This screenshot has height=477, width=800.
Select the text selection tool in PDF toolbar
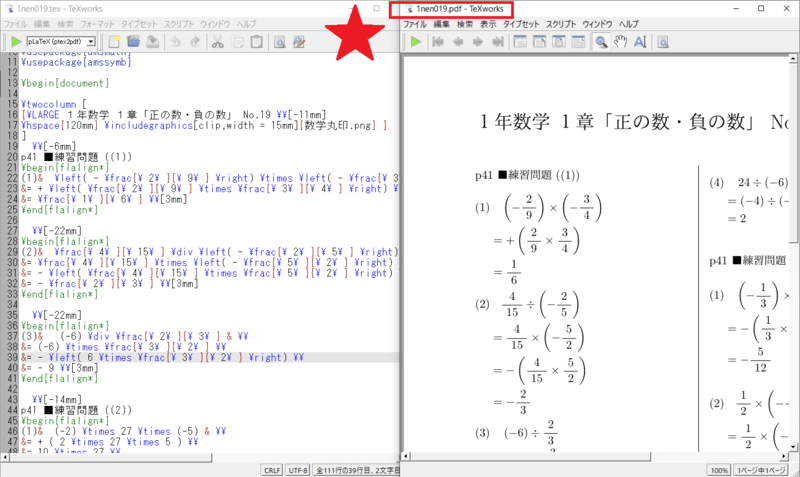[x=640, y=42]
